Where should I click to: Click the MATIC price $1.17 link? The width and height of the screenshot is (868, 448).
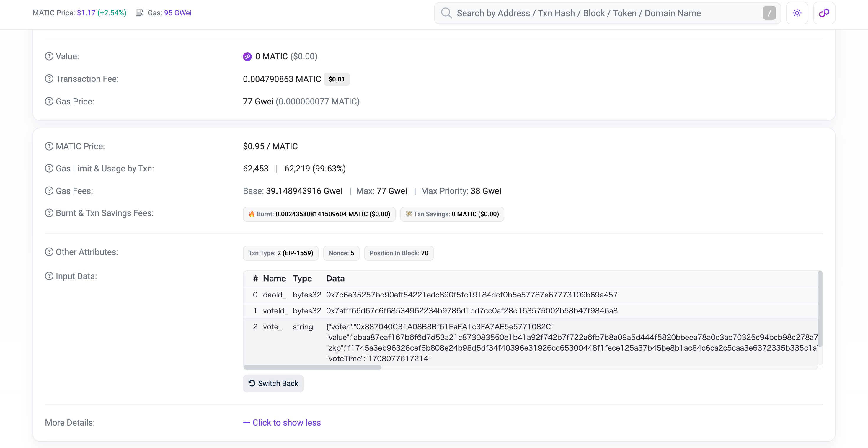[86, 13]
